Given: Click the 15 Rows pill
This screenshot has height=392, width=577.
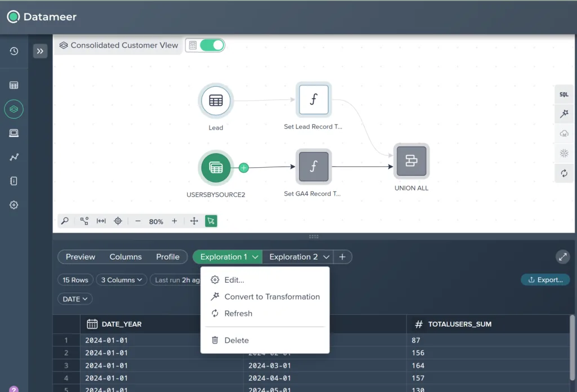Looking at the screenshot, I should click(x=76, y=280).
